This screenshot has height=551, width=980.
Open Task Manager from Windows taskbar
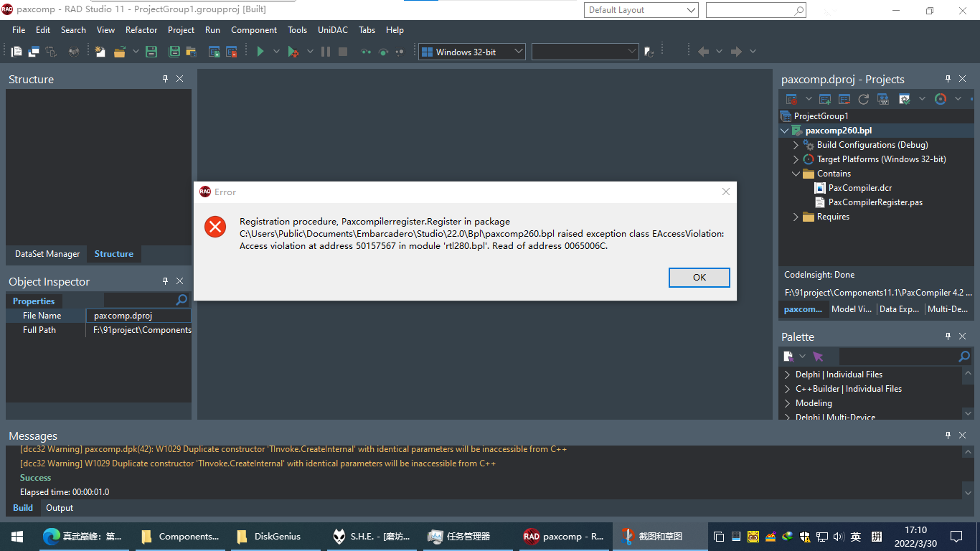459,536
